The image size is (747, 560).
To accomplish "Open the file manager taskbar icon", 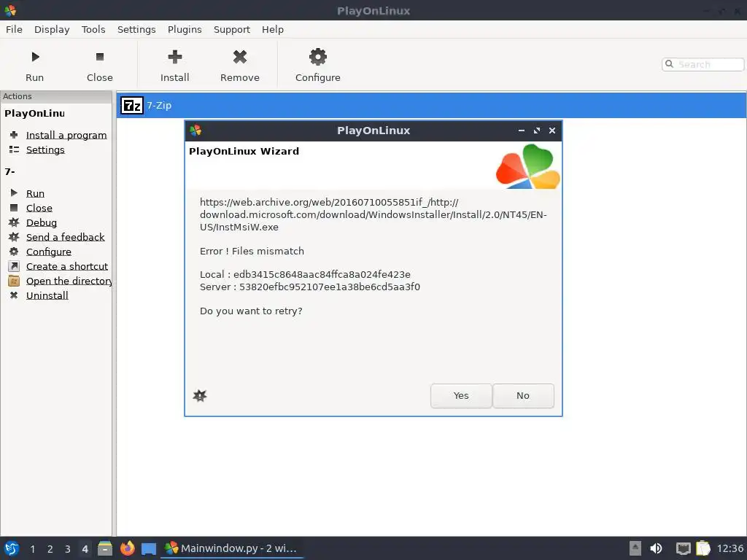I will point(105,548).
